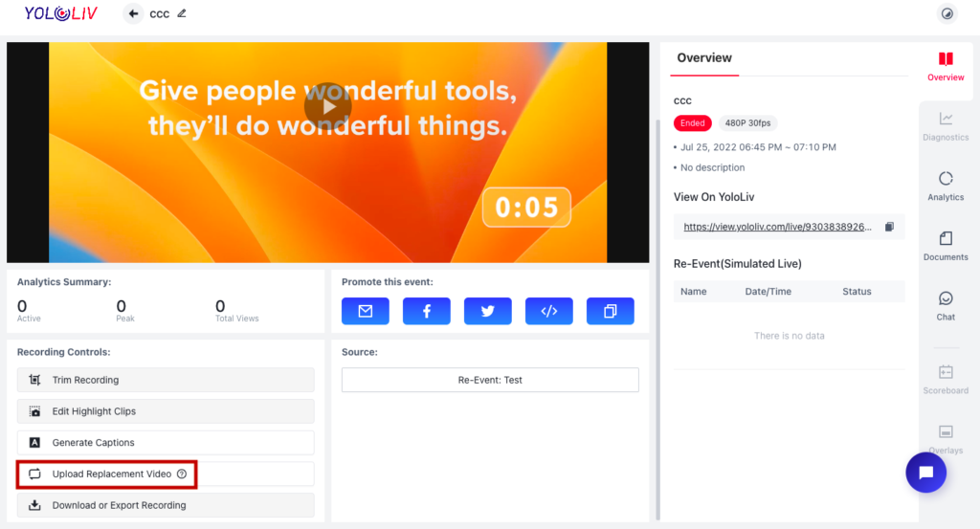
Task: Click the vertical scrollbar beside video
Action: (657, 319)
